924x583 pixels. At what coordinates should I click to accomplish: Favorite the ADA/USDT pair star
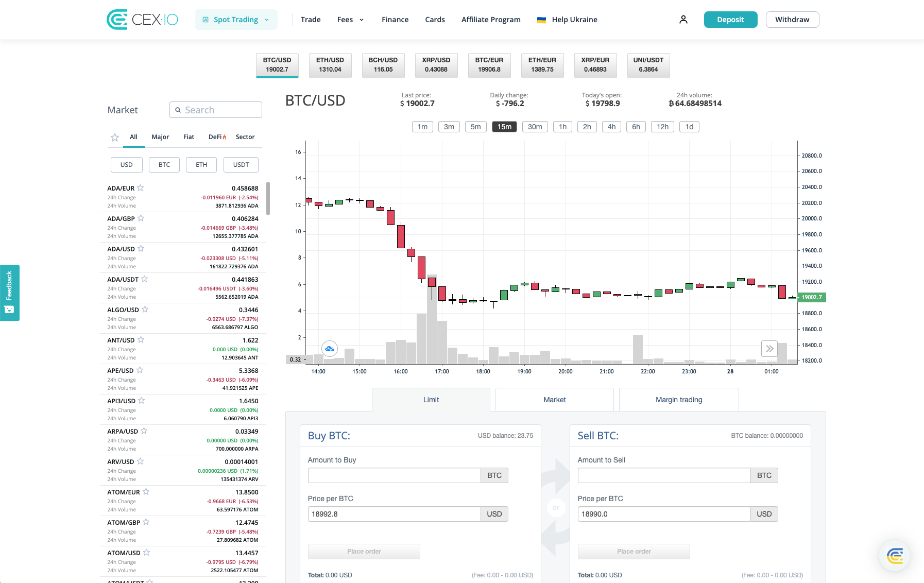coord(145,279)
